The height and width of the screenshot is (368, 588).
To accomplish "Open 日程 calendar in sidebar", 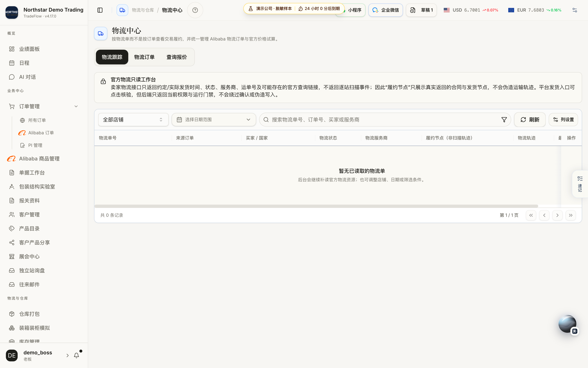I will 44,63.
